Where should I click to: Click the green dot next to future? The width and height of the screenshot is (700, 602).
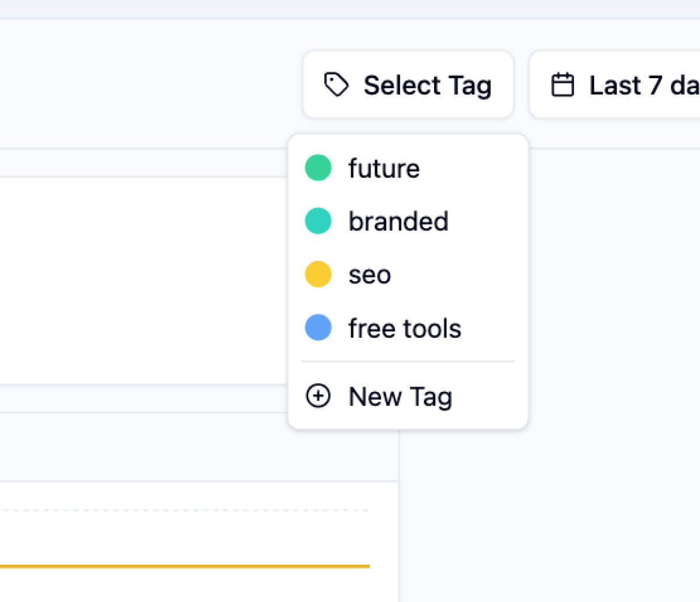click(x=318, y=167)
